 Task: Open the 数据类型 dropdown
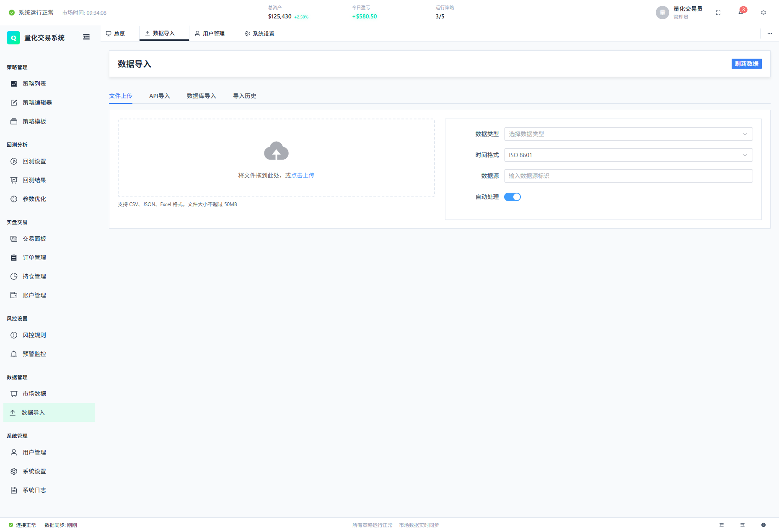[x=628, y=134]
